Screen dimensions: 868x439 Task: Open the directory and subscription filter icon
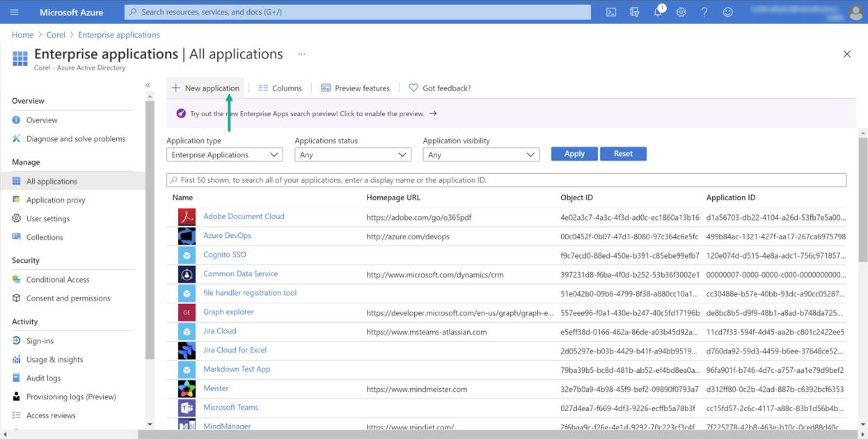634,12
